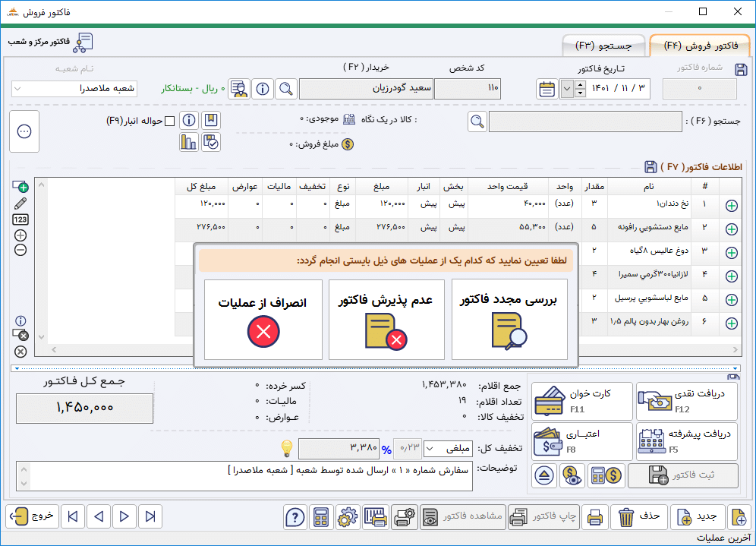Open the buyer account details person icon
Screen dimensions: 756x546
[239, 89]
